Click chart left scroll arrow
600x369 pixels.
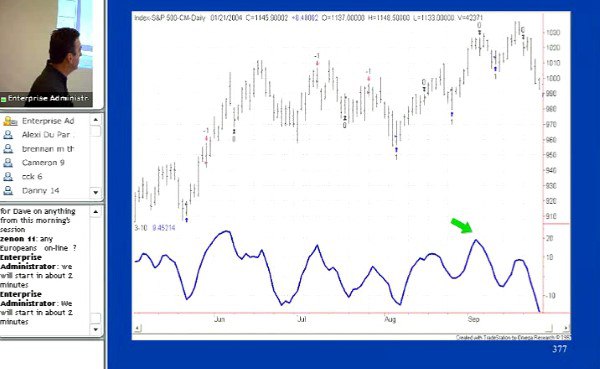point(138,328)
